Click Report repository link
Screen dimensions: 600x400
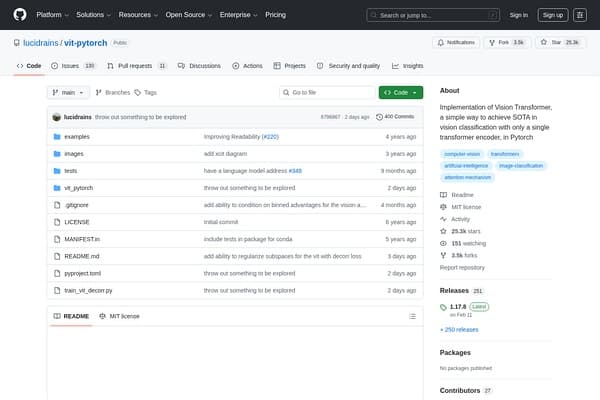point(462,268)
